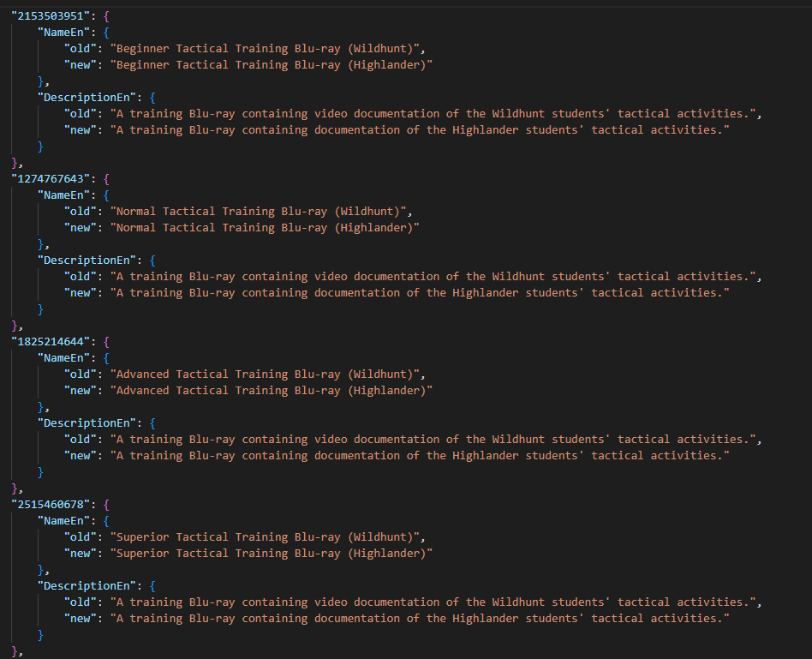Click the key "1274767643"
Viewport: 812px width, 659px height.
51,179
